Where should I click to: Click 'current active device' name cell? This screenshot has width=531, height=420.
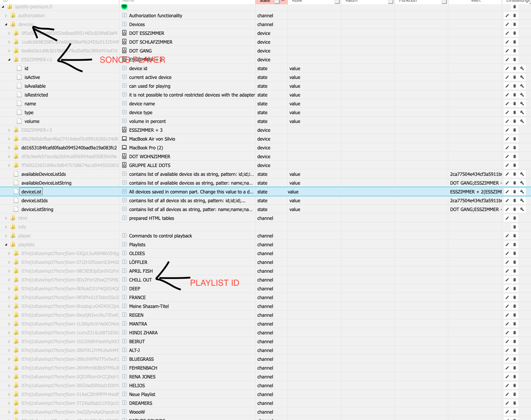coord(150,77)
